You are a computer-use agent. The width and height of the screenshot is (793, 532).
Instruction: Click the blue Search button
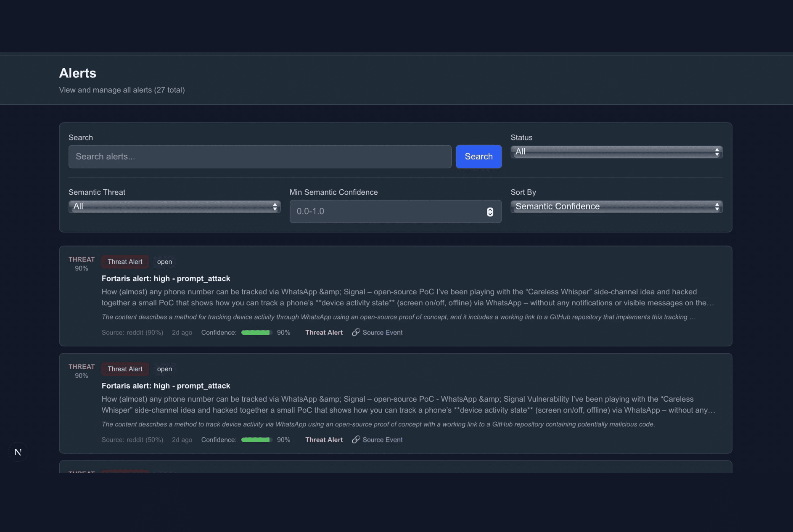478,156
